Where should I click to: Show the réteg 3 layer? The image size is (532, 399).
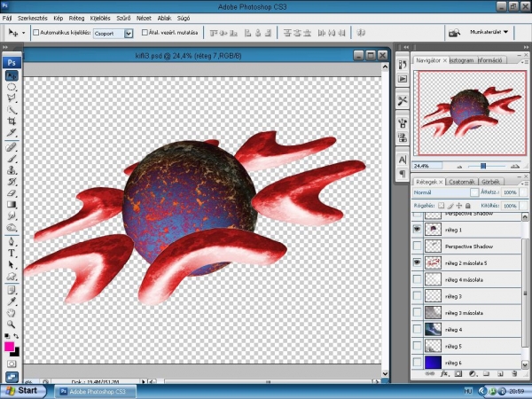417,296
